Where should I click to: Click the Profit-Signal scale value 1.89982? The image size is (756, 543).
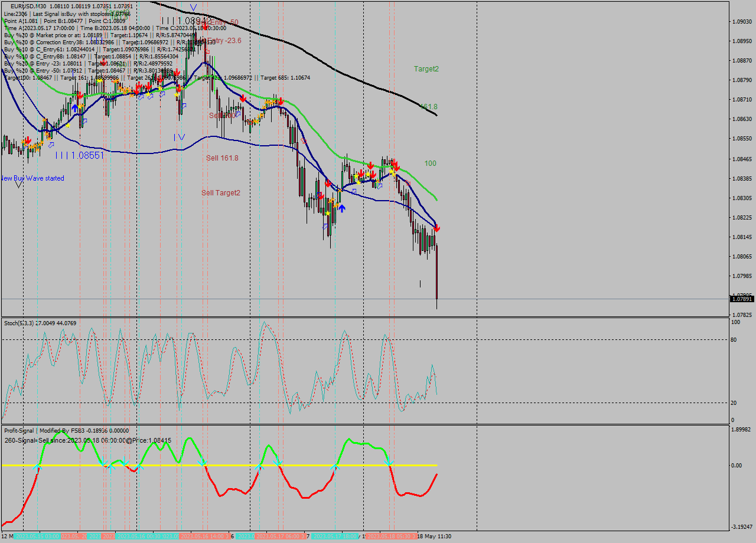(x=742, y=429)
